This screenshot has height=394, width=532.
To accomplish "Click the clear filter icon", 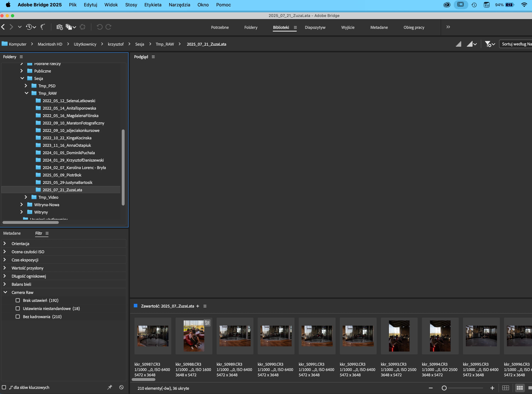I will click(121, 387).
